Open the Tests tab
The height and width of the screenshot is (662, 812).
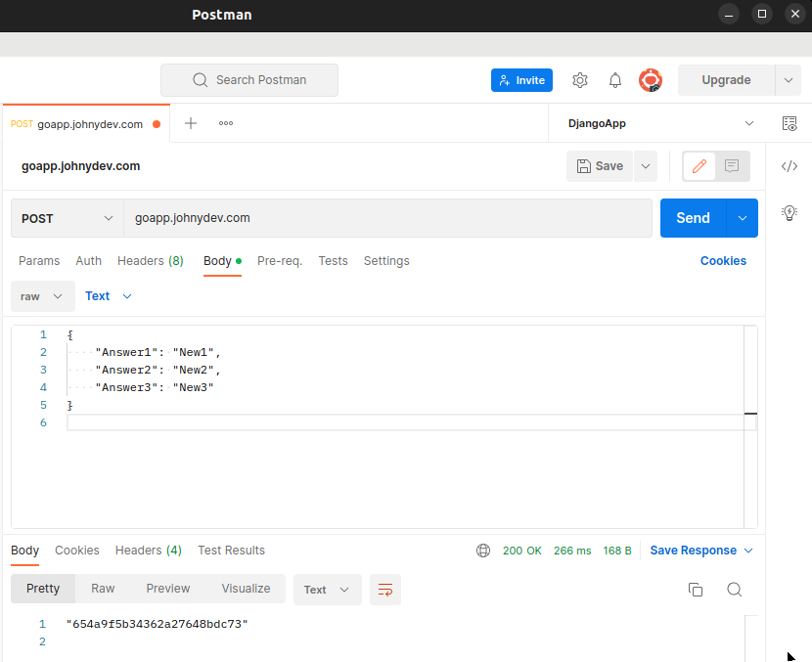[333, 261]
